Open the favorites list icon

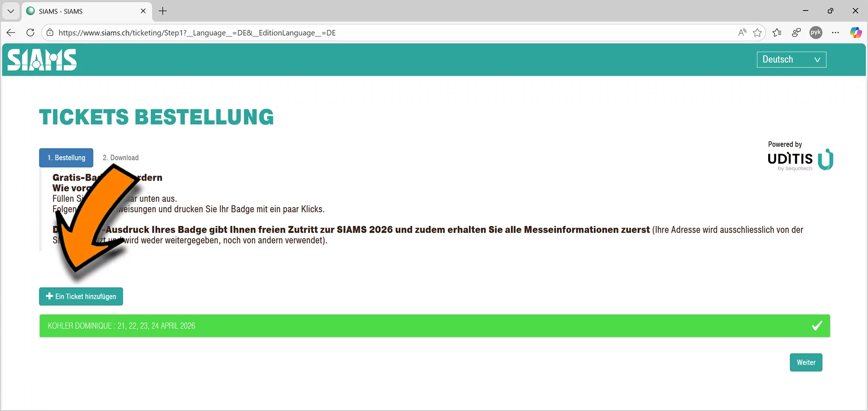(777, 33)
